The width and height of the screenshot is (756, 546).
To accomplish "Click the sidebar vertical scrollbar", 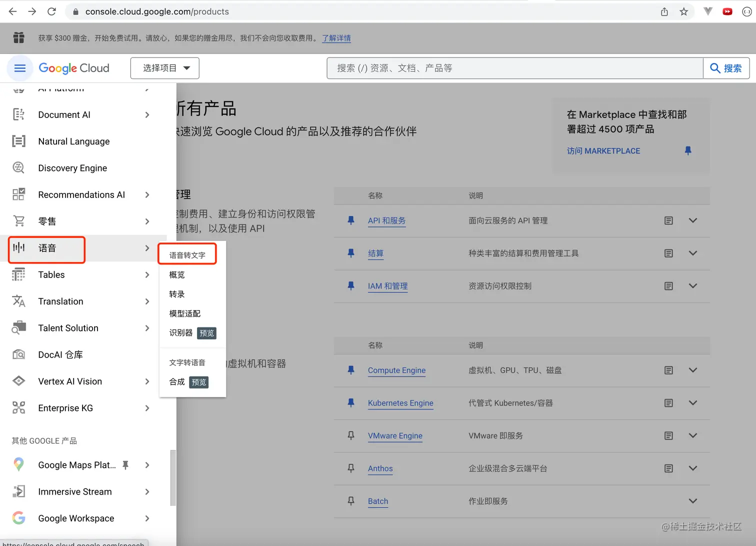I will 173,477.
